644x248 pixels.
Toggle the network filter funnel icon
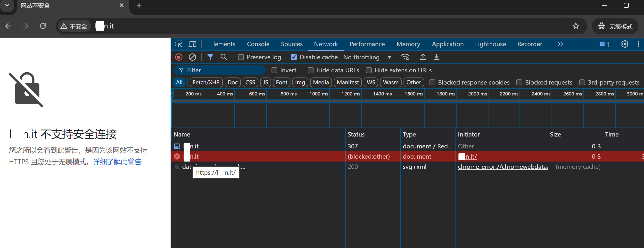[x=210, y=57]
